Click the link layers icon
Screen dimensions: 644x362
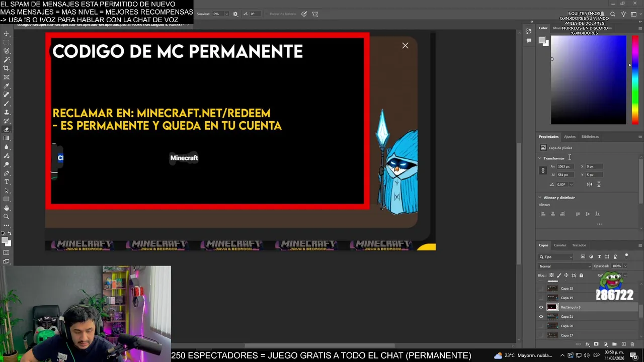[x=578, y=344]
